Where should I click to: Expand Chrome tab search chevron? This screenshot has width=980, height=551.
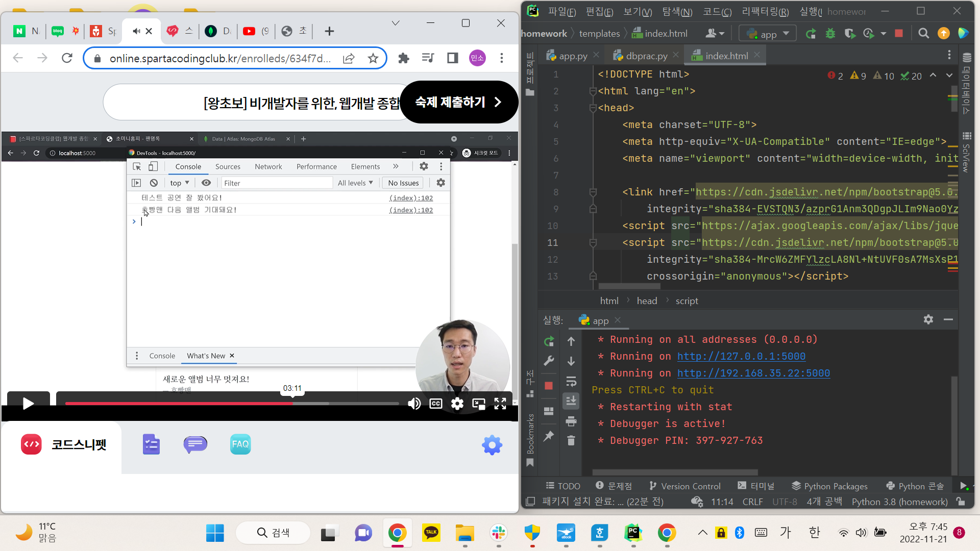pyautogui.click(x=396, y=23)
